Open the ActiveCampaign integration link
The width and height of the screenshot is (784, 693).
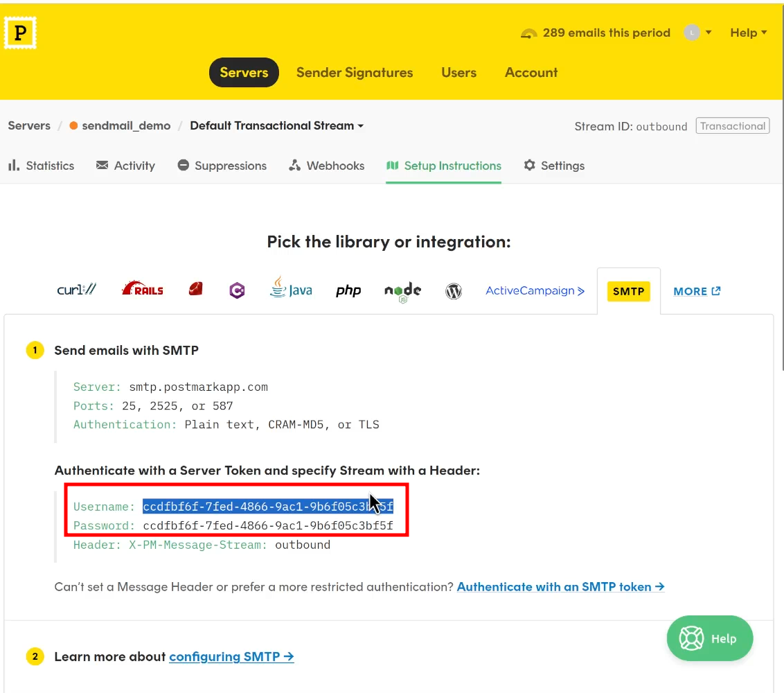click(535, 290)
